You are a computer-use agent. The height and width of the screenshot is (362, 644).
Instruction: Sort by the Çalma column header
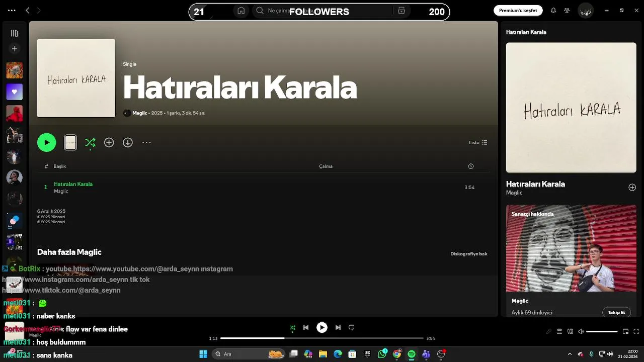[x=326, y=166]
